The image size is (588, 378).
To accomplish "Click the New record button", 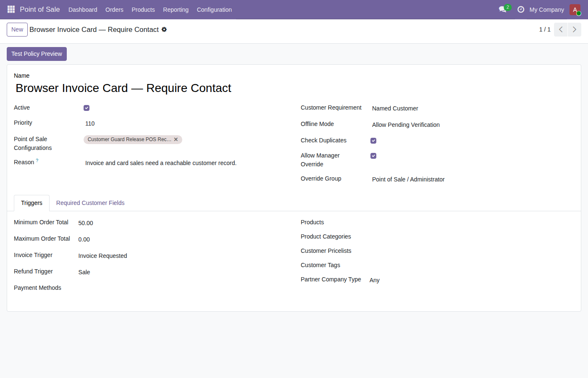I will [17, 29].
